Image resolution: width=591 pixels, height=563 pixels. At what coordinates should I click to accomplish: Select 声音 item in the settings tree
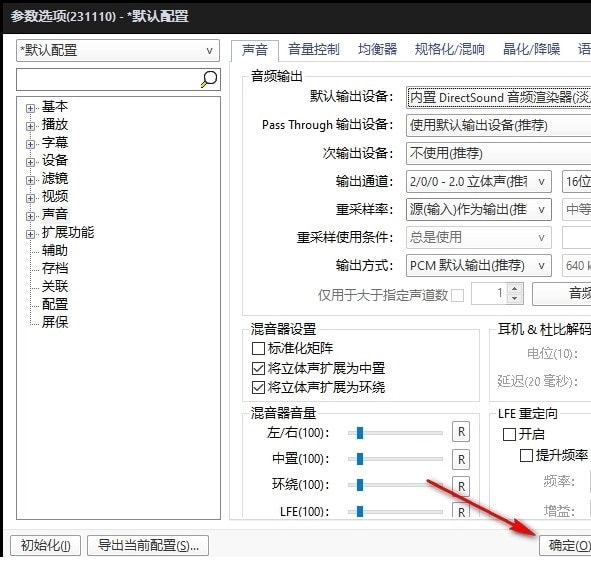click(x=55, y=214)
